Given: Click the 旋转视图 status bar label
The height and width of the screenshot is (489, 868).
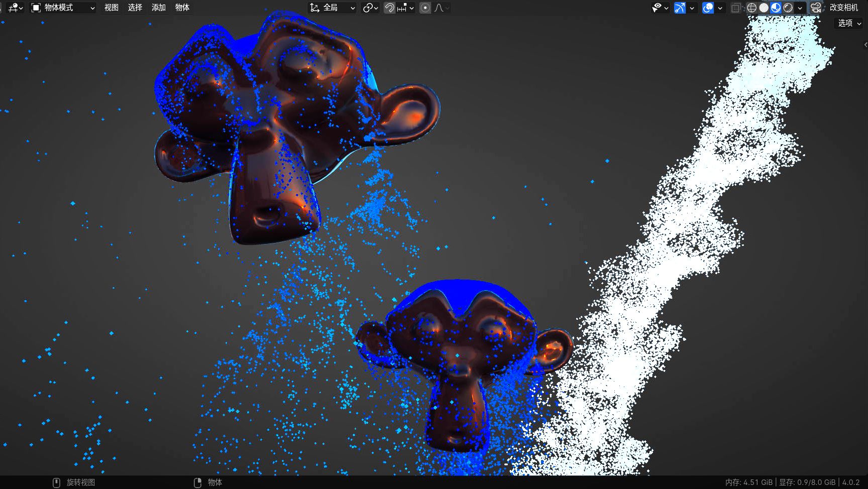Looking at the screenshot, I should click(81, 482).
